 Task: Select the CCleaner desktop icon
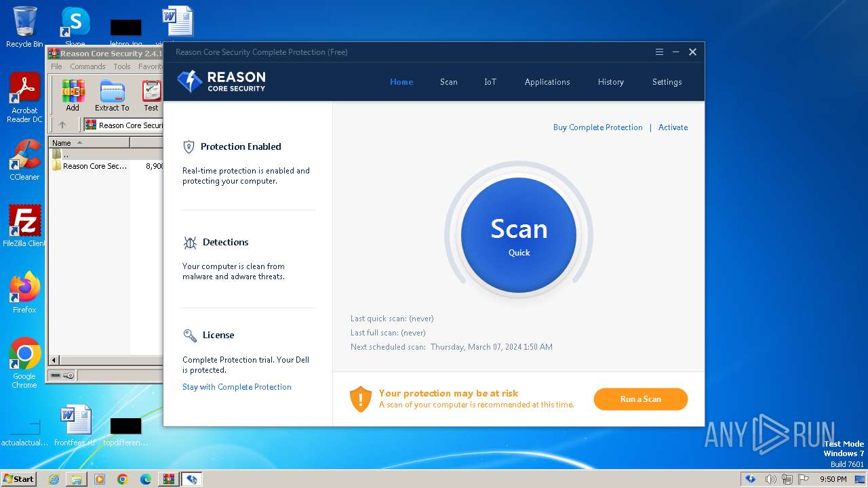(24, 161)
